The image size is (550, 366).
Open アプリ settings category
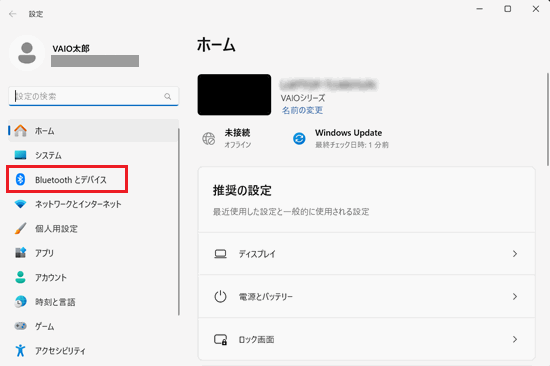(x=93, y=253)
